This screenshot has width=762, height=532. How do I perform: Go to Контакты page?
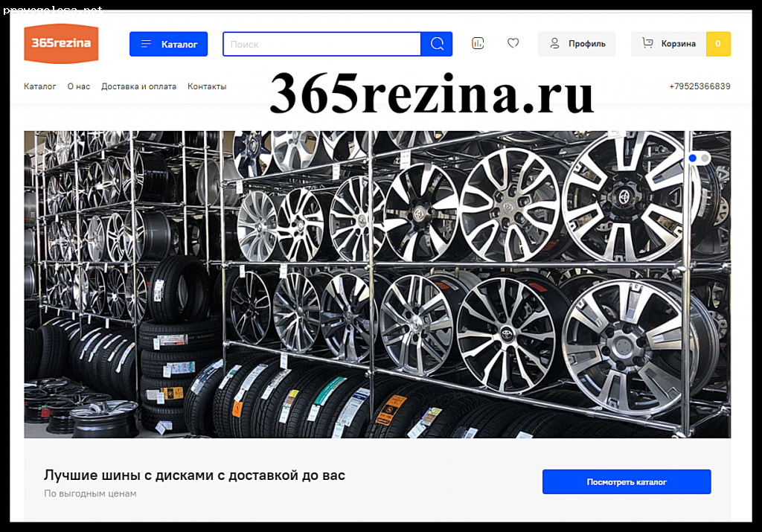(x=207, y=86)
